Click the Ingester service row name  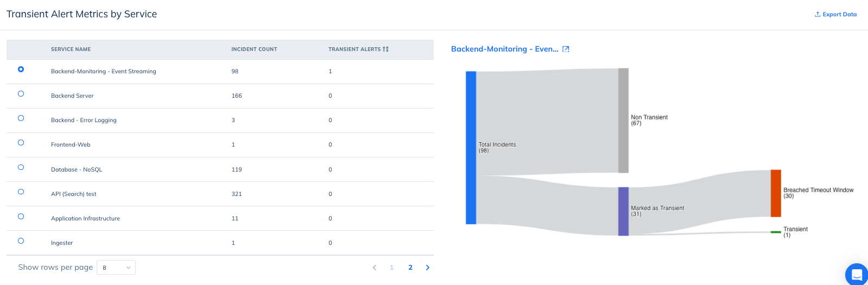62,243
